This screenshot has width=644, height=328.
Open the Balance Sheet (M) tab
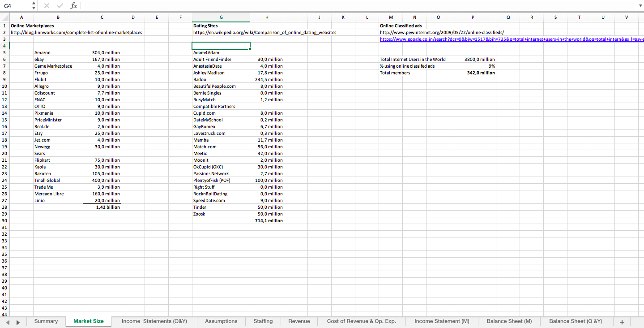click(x=509, y=321)
